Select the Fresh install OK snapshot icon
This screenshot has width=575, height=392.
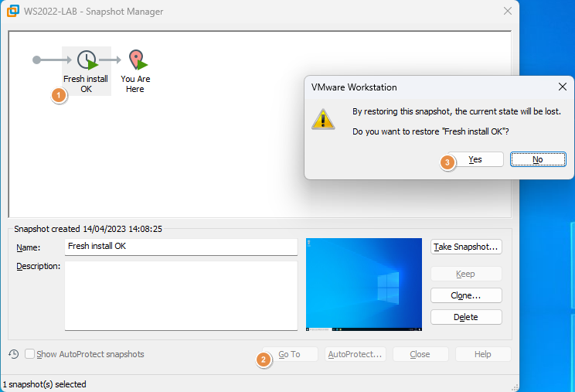(x=87, y=60)
